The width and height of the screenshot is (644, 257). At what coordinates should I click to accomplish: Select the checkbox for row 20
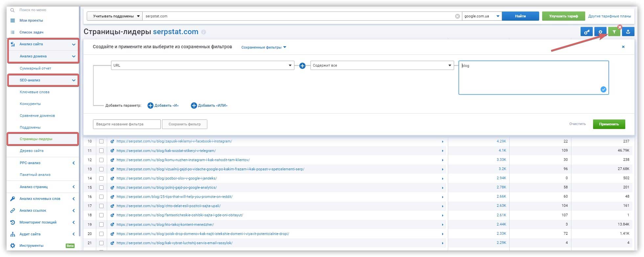click(101, 234)
